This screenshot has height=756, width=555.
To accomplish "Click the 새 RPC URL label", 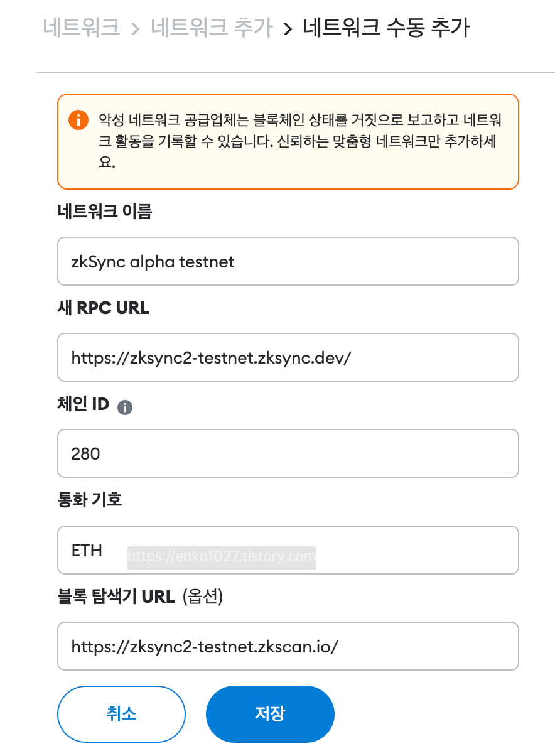I will [x=104, y=308].
